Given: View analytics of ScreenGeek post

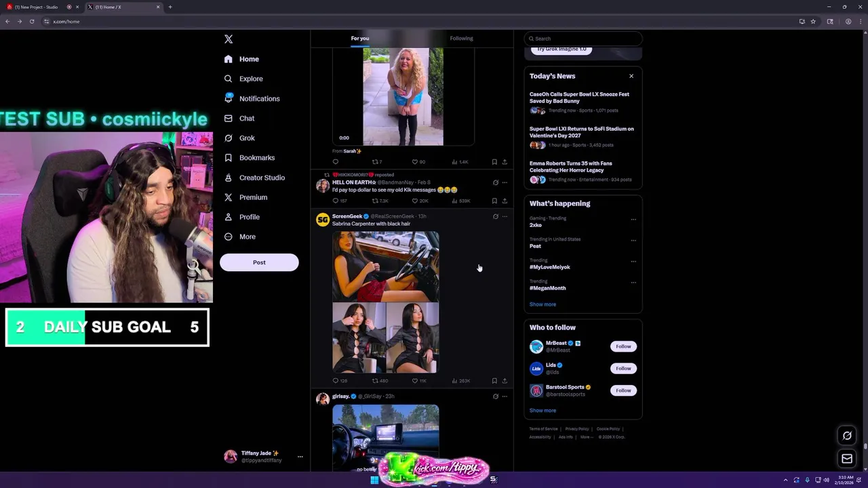Looking at the screenshot, I should point(460,381).
